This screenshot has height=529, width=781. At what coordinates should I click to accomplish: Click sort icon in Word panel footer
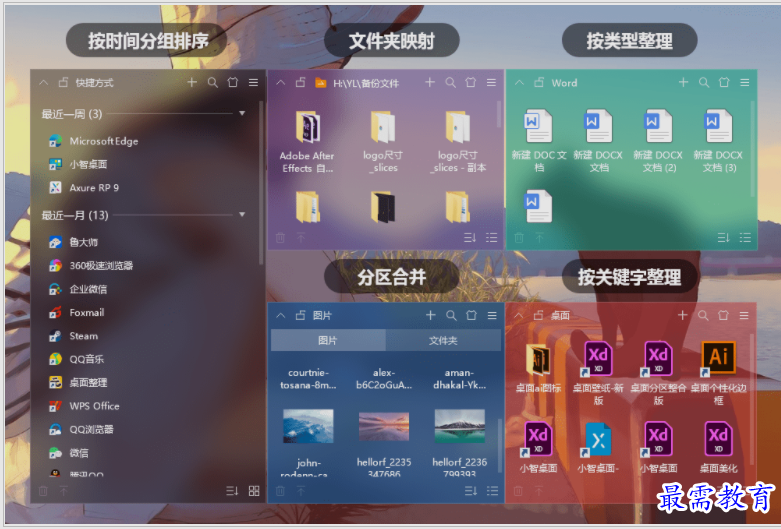click(723, 238)
